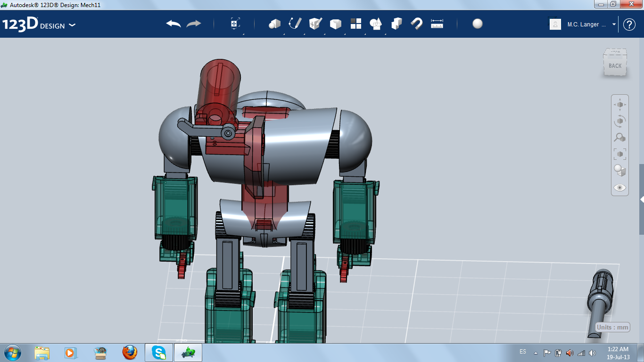This screenshot has width=644, height=362.
Task: Switch to Skype in taskbar
Action: pos(159,353)
